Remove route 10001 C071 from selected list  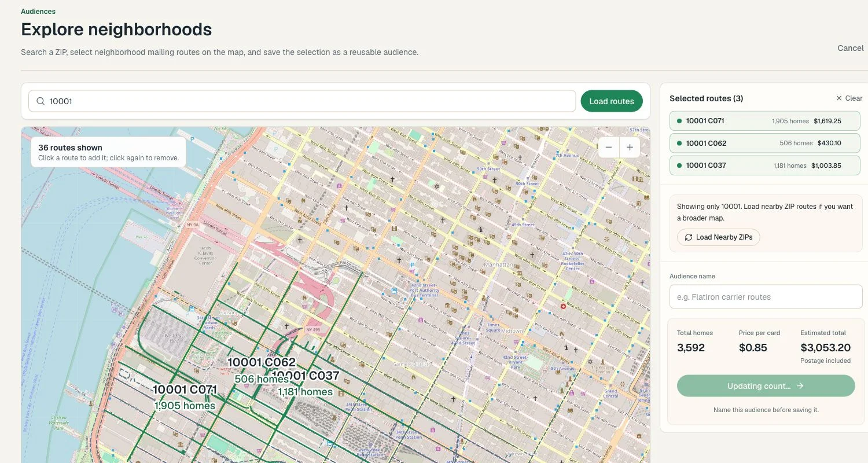[764, 121]
